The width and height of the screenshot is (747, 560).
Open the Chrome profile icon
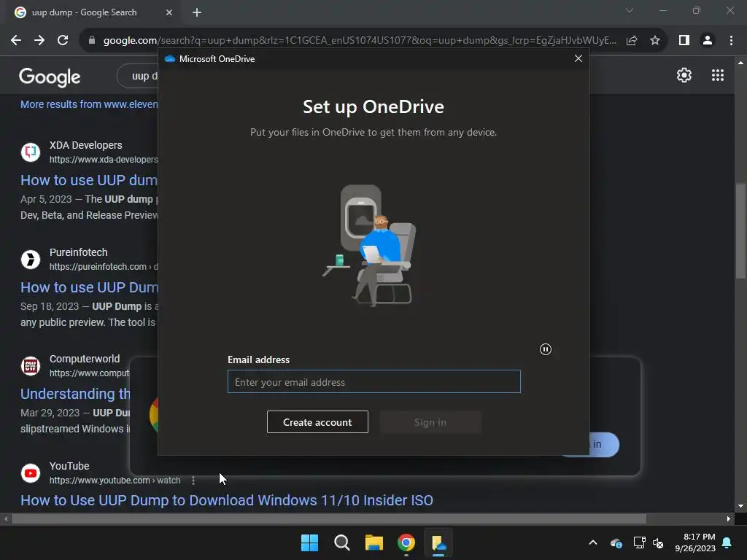708,41
